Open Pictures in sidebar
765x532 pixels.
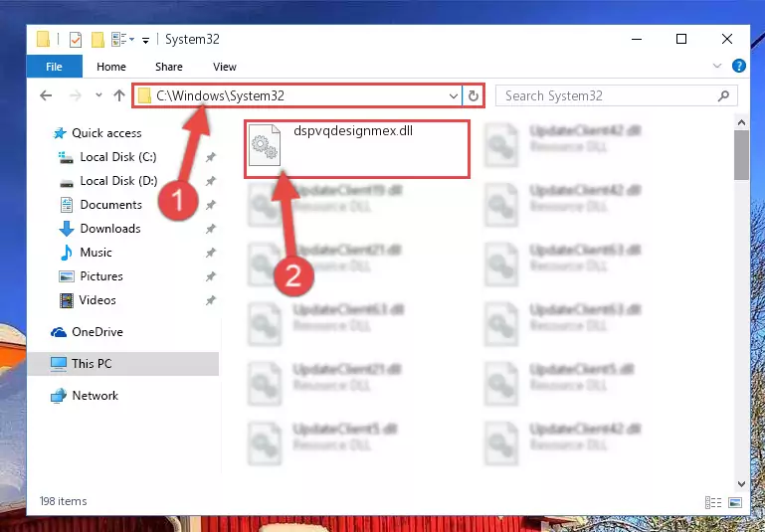(101, 276)
